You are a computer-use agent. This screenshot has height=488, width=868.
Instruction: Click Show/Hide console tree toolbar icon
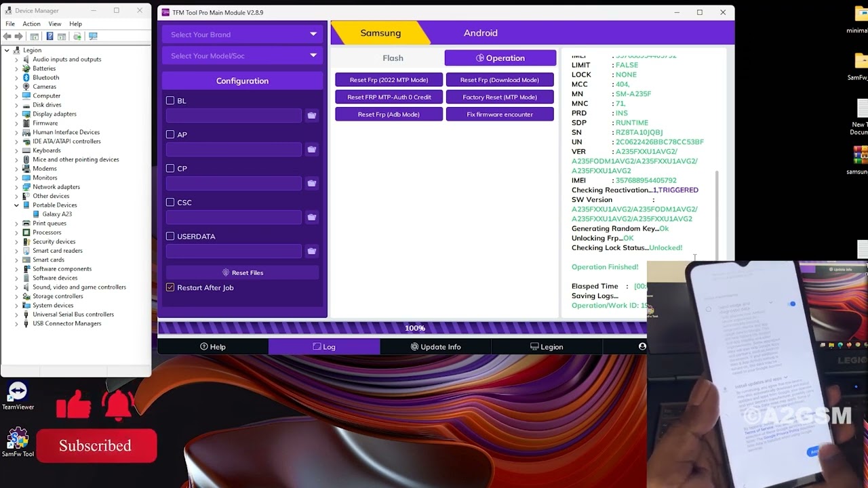[34, 36]
